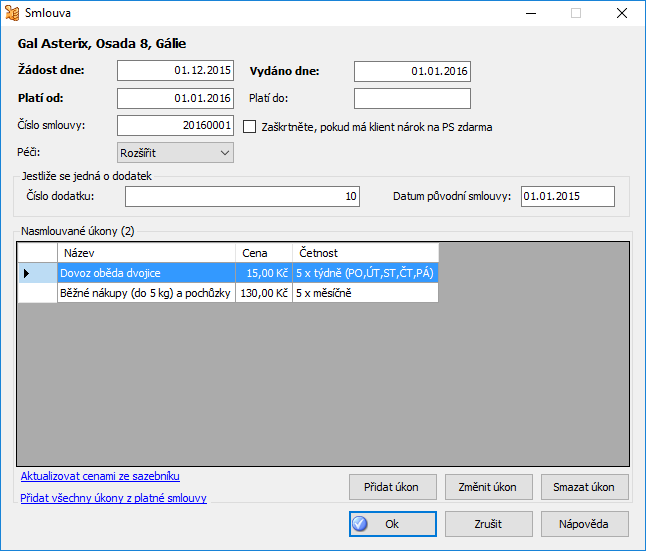Click the Aktualizovat cenami ze sazebníku link
The height and width of the screenshot is (551, 646).
[100, 476]
